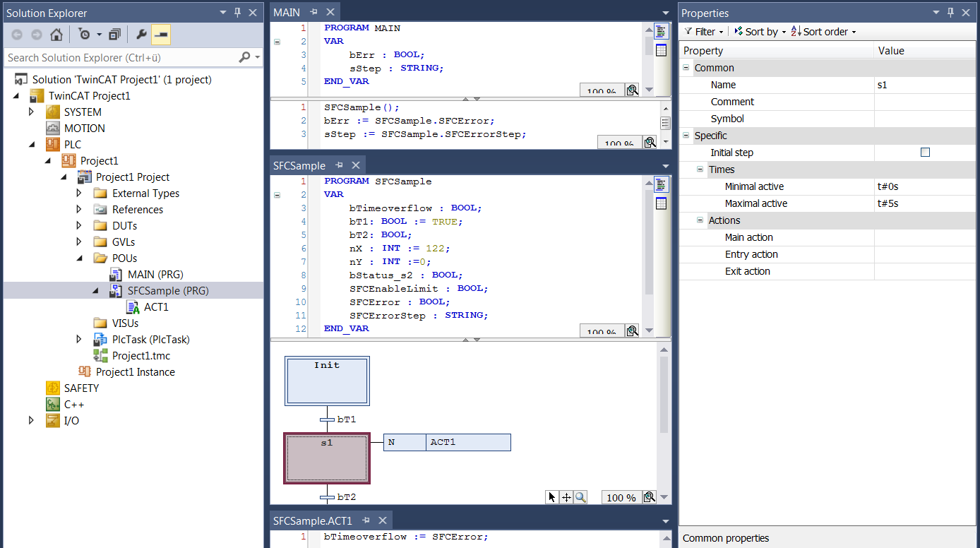The width and height of the screenshot is (980, 548).
Task: Open the Sort order dropdown
Action: (823, 32)
